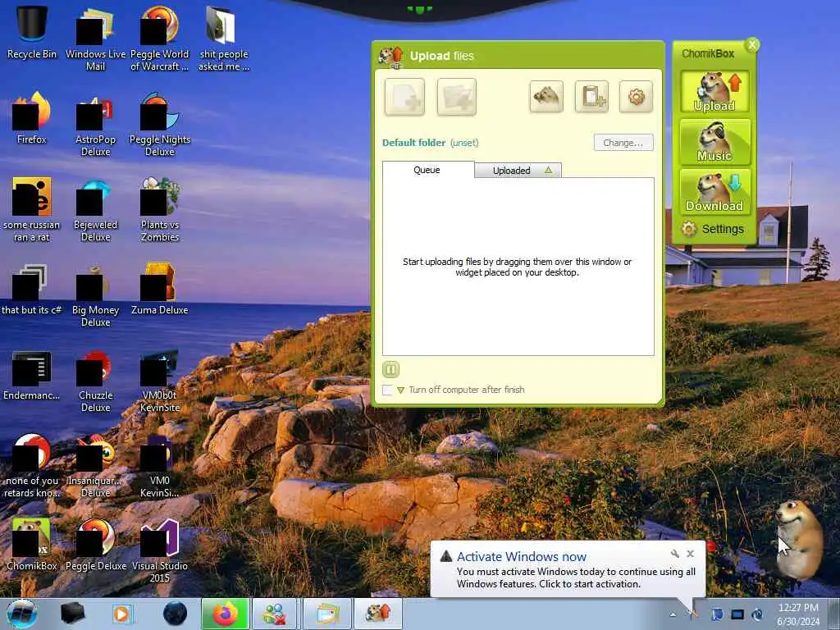Select the Insaniquarium Deluxe desktop icon
The height and width of the screenshot is (630, 840).
point(95,466)
